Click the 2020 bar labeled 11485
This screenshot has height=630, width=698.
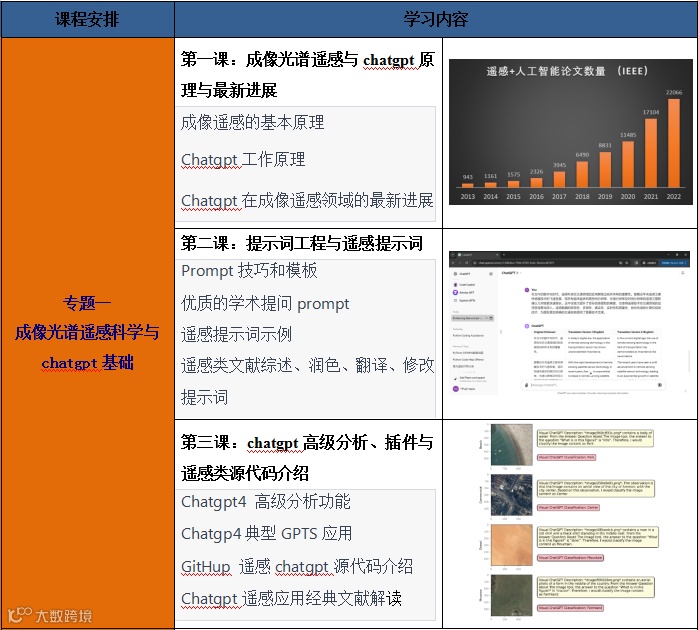pos(628,164)
